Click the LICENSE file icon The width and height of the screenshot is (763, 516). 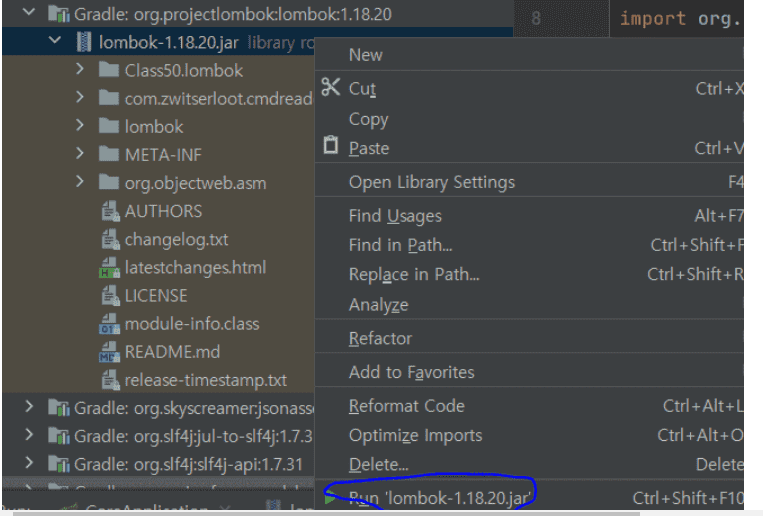(110, 295)
